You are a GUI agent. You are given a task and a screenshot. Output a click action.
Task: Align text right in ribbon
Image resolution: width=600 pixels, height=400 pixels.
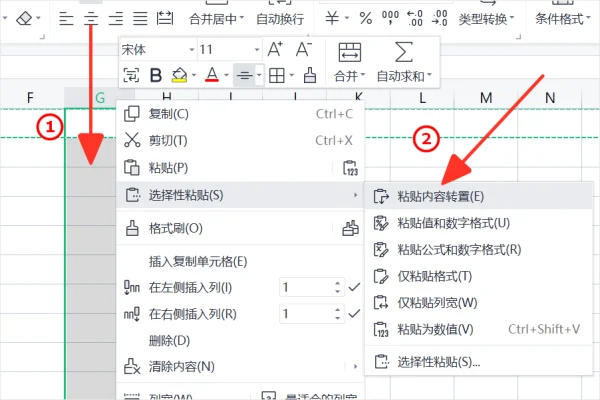click(116, 18)
